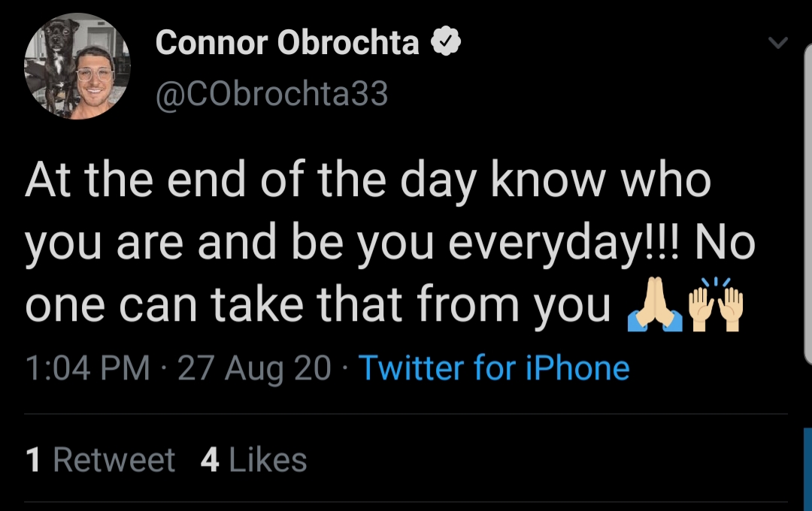Click the blue strip at lower right edge
The height and width of the screenshot is (511, 812).
pyautogui.click(x=807, y=469)
